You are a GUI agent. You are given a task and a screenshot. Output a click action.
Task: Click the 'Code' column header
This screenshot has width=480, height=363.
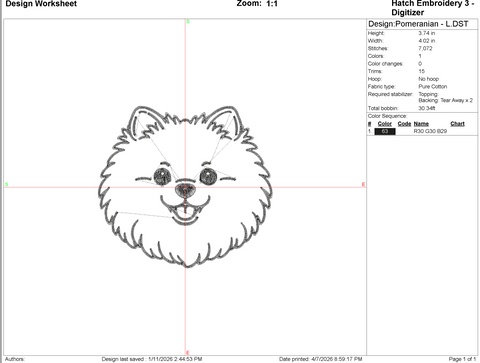(404, 124)
